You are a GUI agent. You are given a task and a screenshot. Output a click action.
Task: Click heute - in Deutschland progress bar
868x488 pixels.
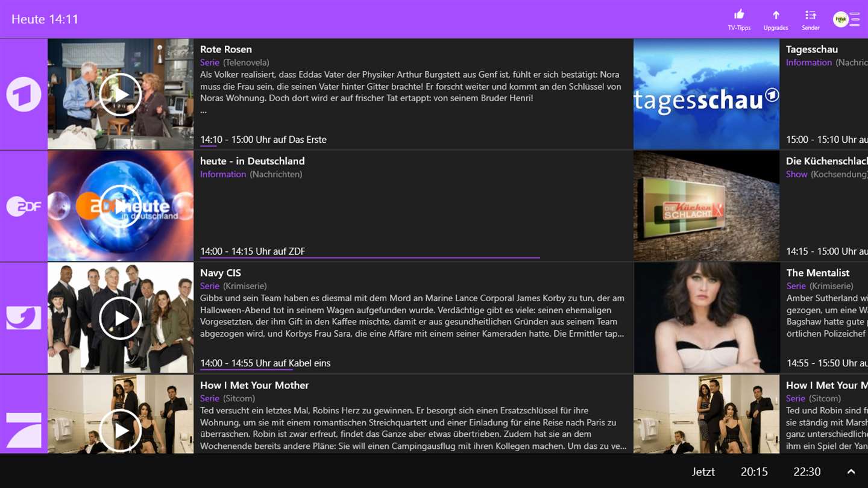(370, 258)
